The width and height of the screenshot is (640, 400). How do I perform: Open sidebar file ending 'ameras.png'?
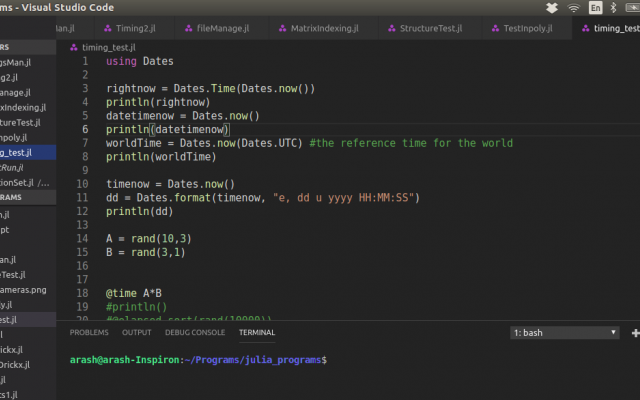click(28, 290)
